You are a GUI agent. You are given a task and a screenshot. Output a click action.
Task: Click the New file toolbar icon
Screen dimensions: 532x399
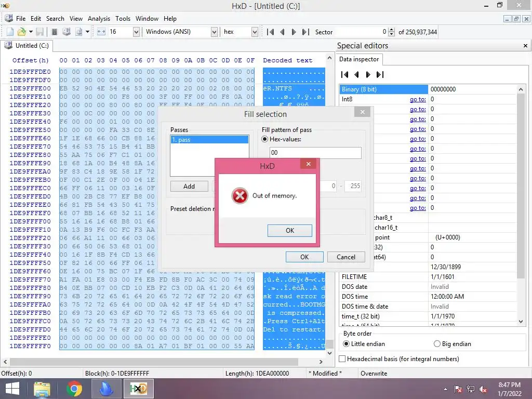10,32
